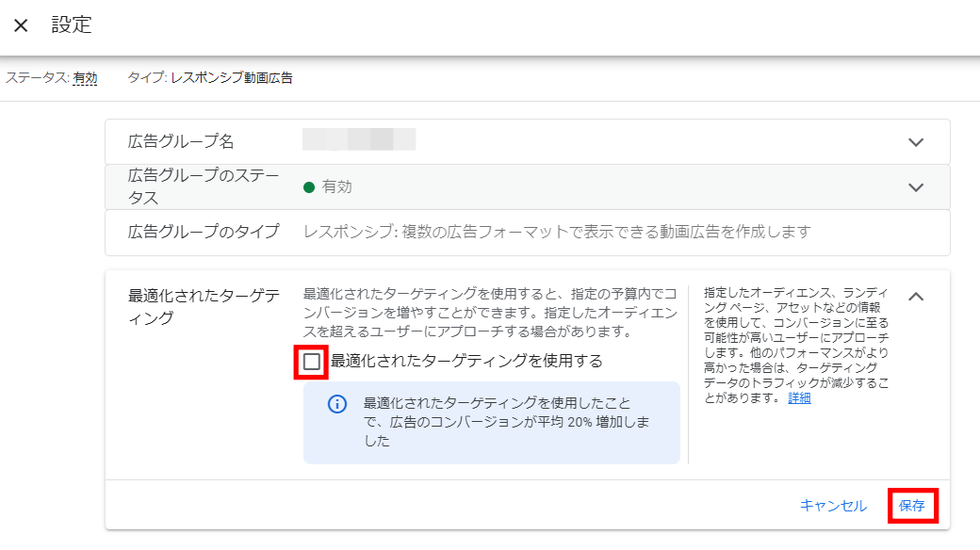The width and height of the screenshot is (980, 550).
Task: Expand the 広告グループのステータス chevron
Action: point(915,187)
